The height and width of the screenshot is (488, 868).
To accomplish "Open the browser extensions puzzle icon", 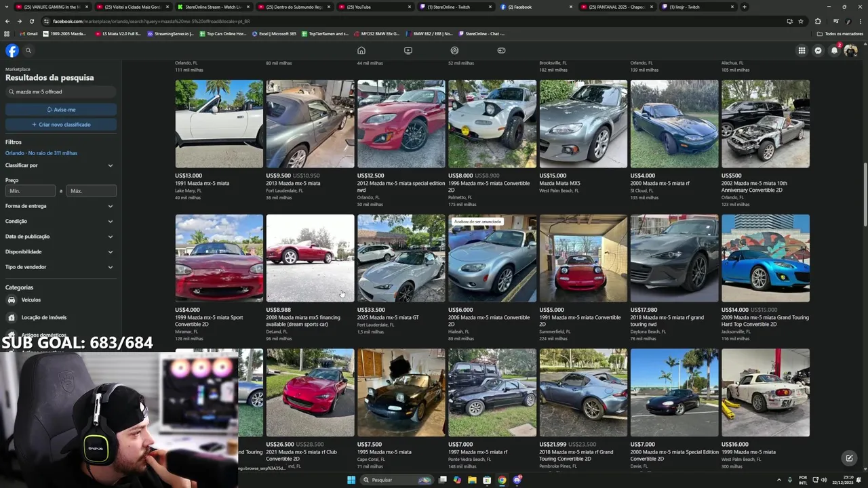I will 818,21.
